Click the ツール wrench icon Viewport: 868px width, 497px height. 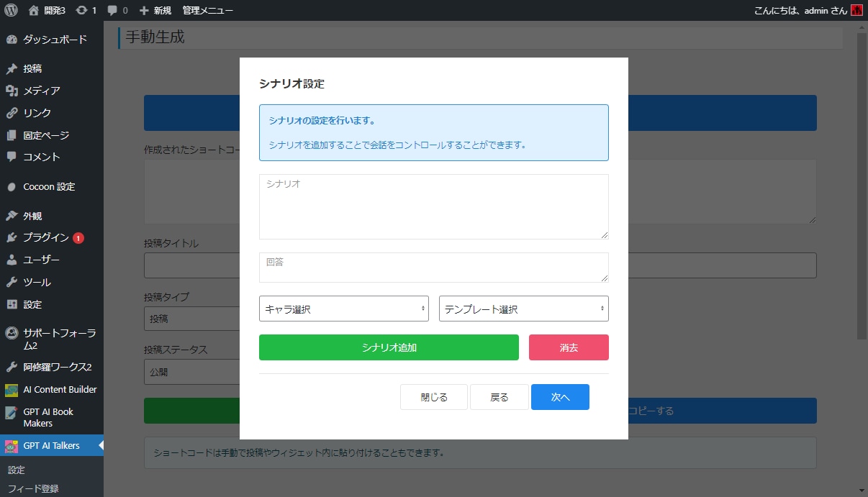12,282
